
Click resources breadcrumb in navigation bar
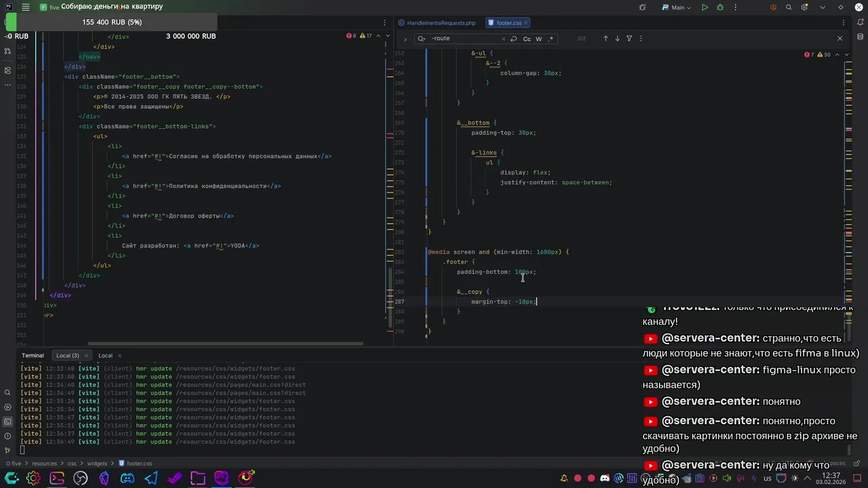tap(44, 464)
